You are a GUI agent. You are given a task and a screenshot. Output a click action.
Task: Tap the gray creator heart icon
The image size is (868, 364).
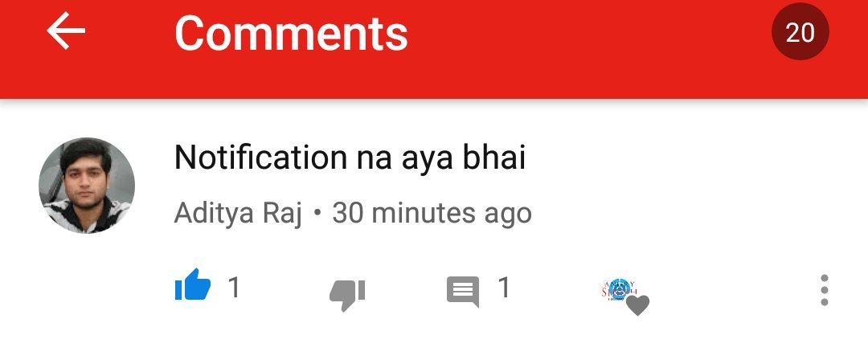tap(637, 305)
